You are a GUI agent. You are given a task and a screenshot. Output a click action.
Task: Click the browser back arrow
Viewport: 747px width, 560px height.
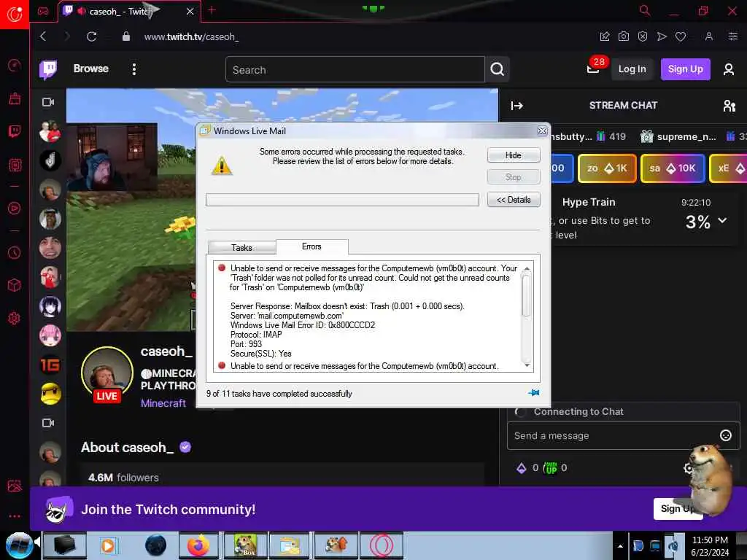43,36
